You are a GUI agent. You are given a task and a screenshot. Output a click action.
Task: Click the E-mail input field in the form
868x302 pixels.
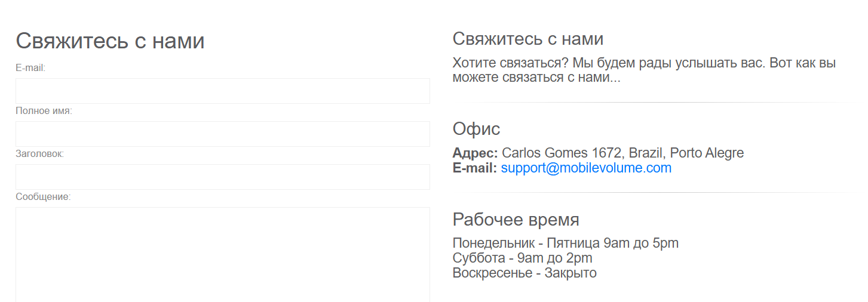point(222,91)
